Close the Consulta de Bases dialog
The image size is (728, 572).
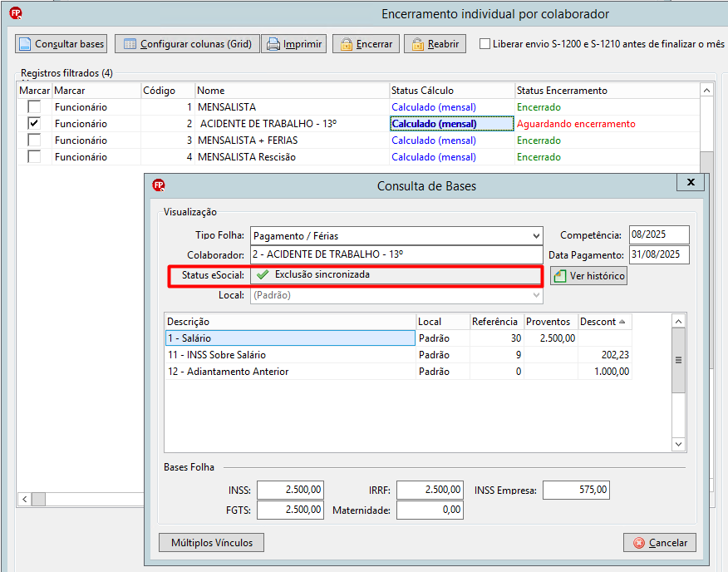691,182
